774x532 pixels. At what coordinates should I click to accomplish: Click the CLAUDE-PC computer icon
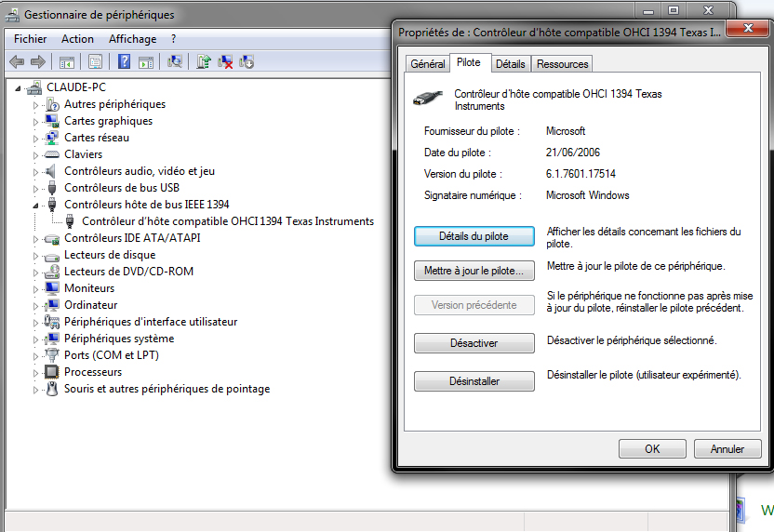(x=34, y=87)
